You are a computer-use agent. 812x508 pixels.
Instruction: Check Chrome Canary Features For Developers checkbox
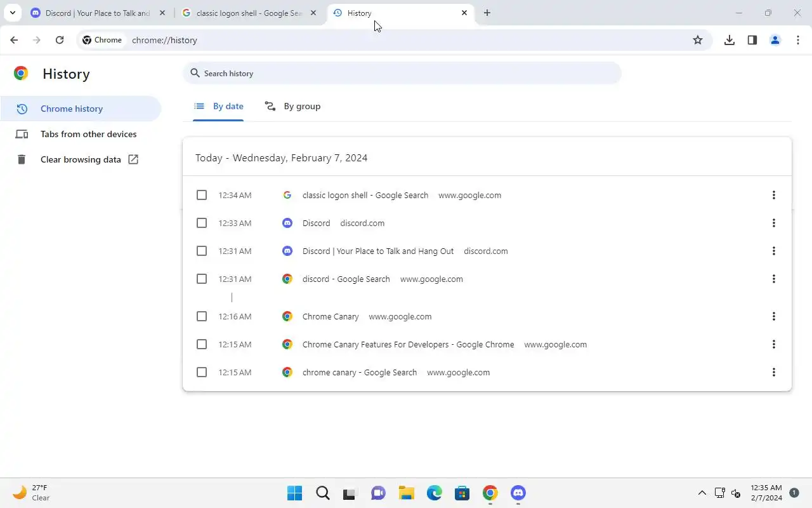(x=202, y=344)
